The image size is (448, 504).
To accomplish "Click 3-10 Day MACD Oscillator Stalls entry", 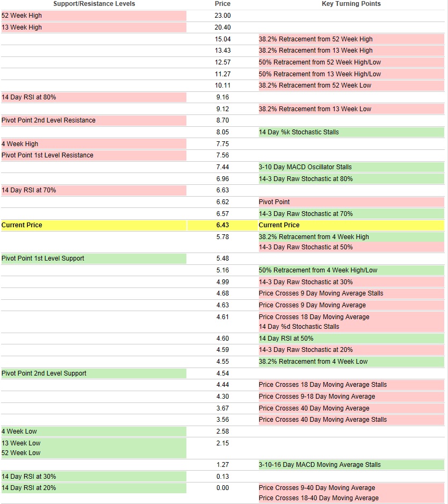I will pyautogui.click(x=305, y=167).
